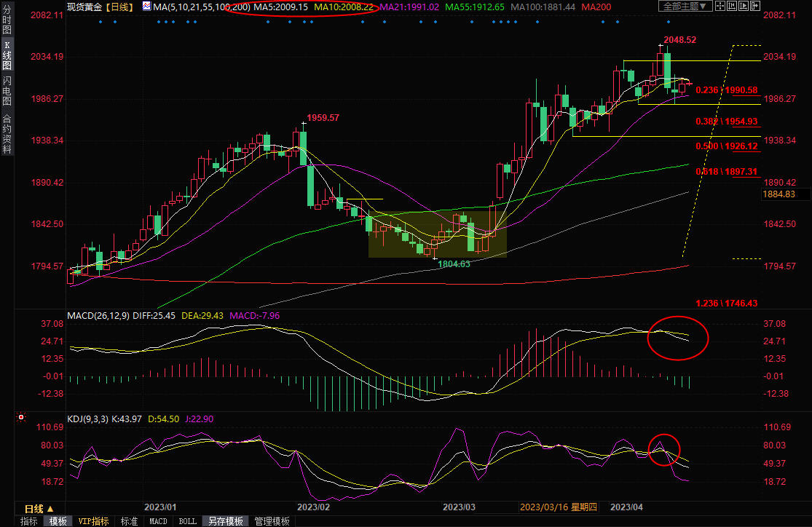The height and width of the screenshot is (527, 812).
Task: Open the VIP指标 tab
Action: pyautogui.click(x=93, y=521)
